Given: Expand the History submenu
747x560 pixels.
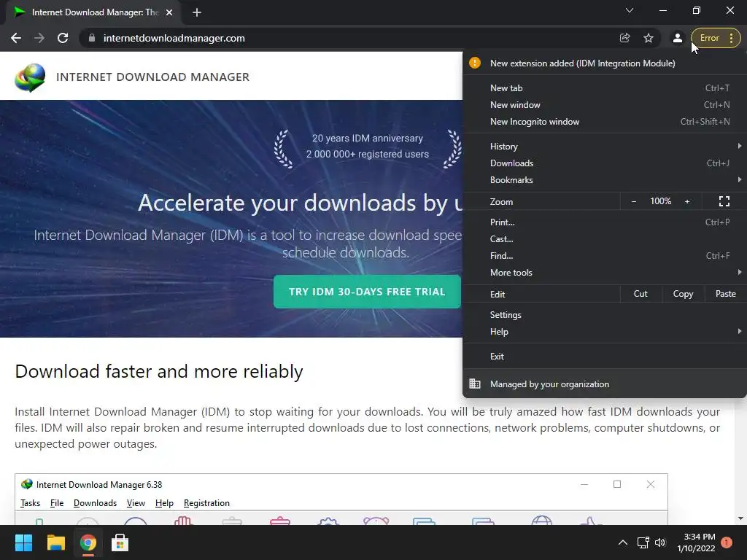Looking at the screenshot, I should click(605, 146).
